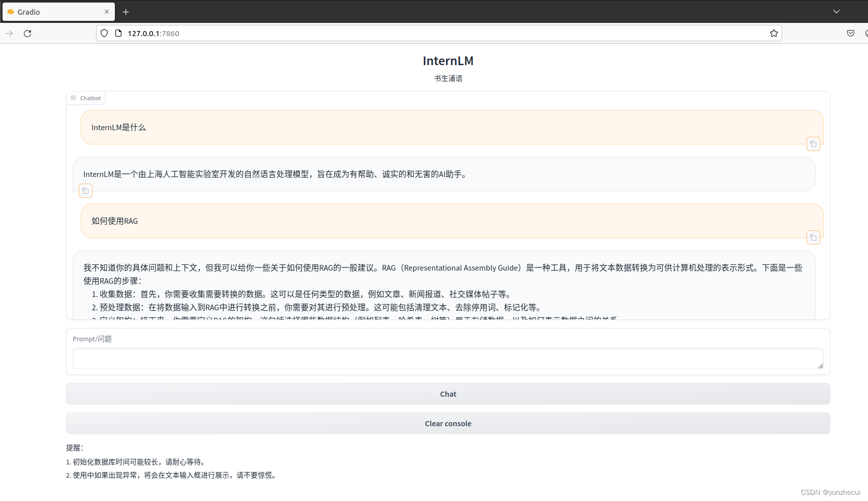Click the '提醒:' heading text

pos(75,448)
